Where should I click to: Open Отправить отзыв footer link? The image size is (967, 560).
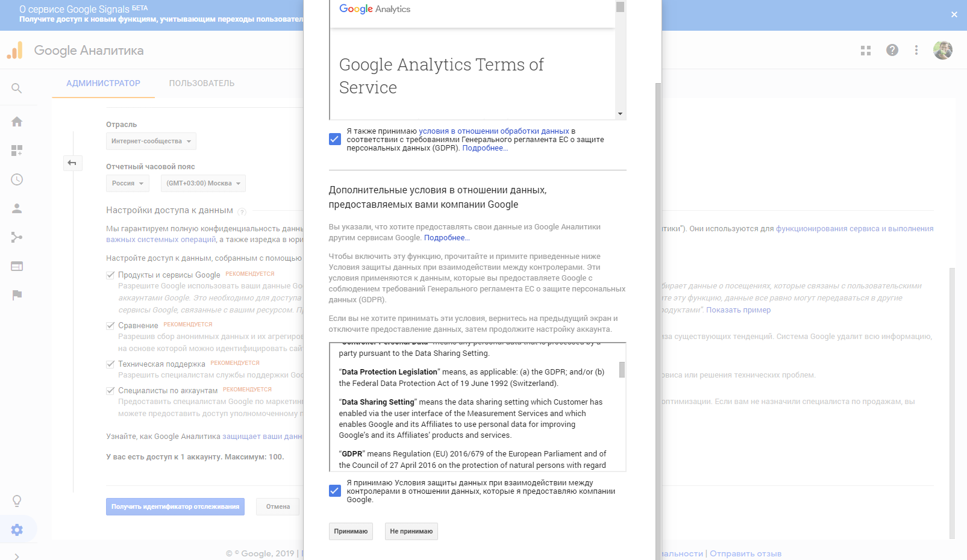coord(745,553)
